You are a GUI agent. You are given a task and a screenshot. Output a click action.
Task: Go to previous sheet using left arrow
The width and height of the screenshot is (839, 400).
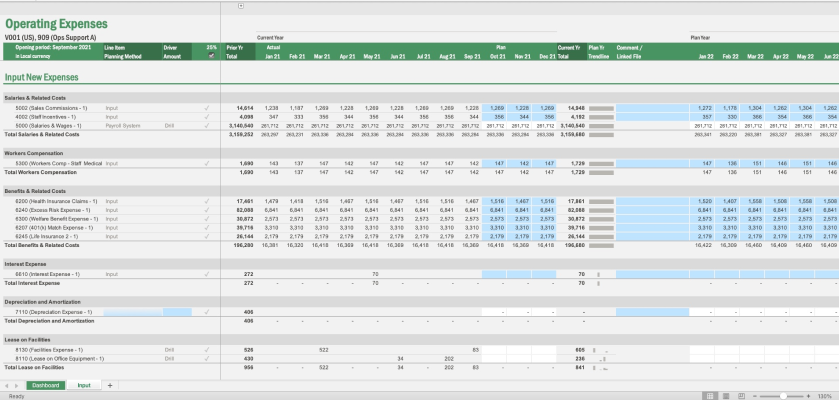pos(7,385)
